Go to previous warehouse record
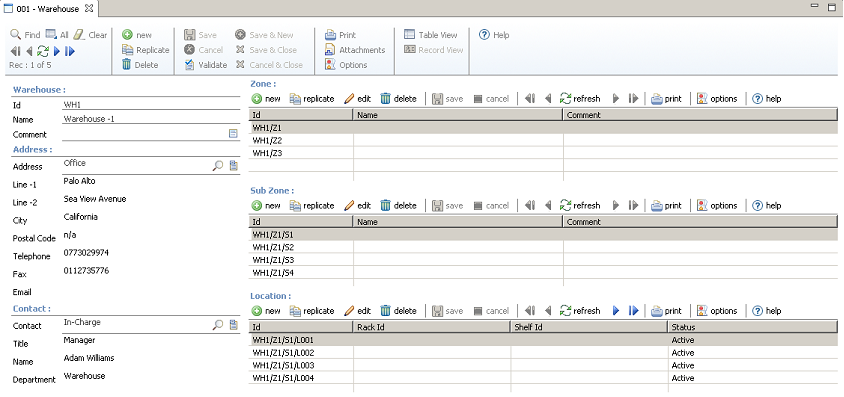This screenshot has height=397, width=844. click(29, 51)
